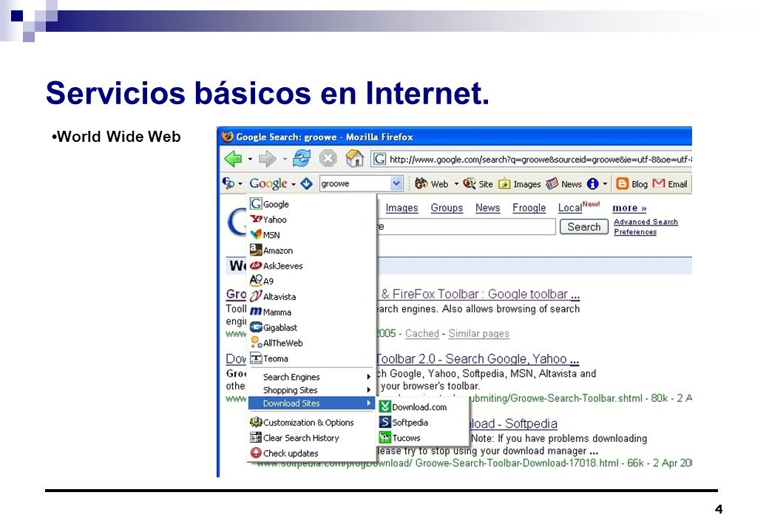The width and height of the screenshot is (769, 532).
Task: Open the Groups link
Action: 447,208
